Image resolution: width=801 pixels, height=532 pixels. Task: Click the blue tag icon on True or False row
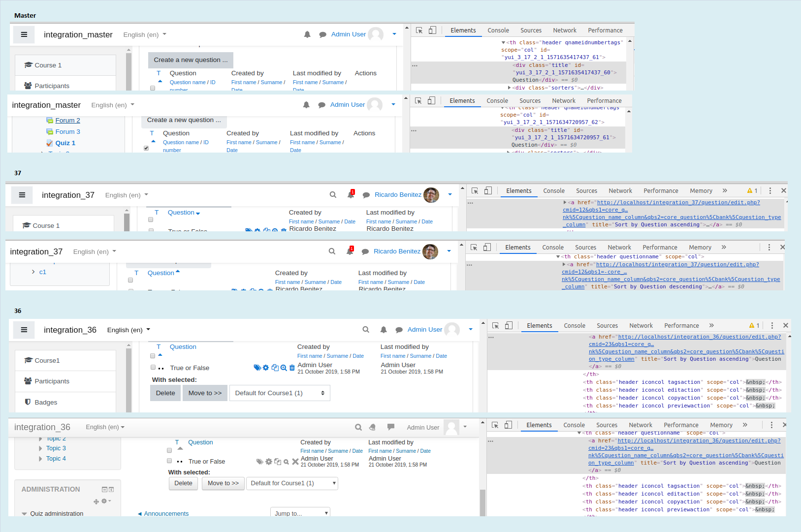tap(257, 368)
